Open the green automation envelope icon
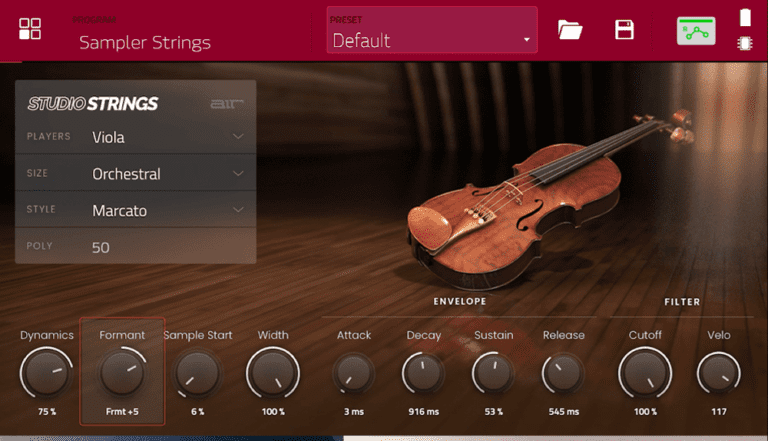Image resolution: width=768 pixels, height=441 pixels. coord(696,30)
